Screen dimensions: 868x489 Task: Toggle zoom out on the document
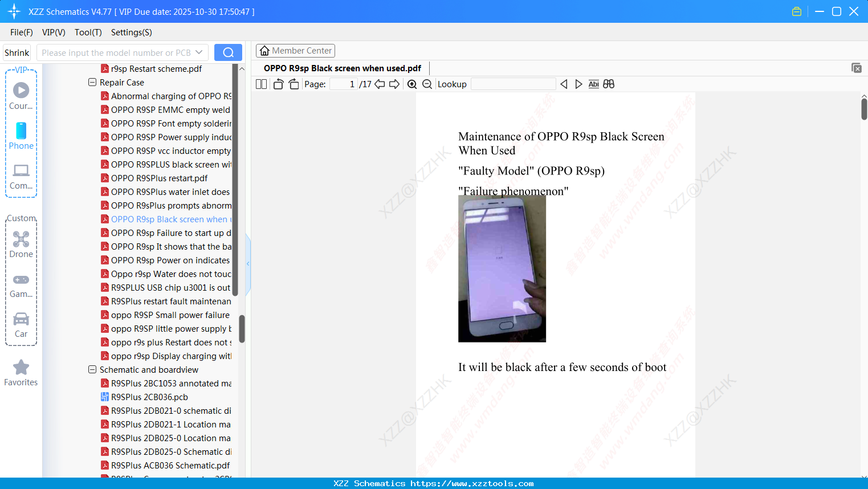pos(426,84)
